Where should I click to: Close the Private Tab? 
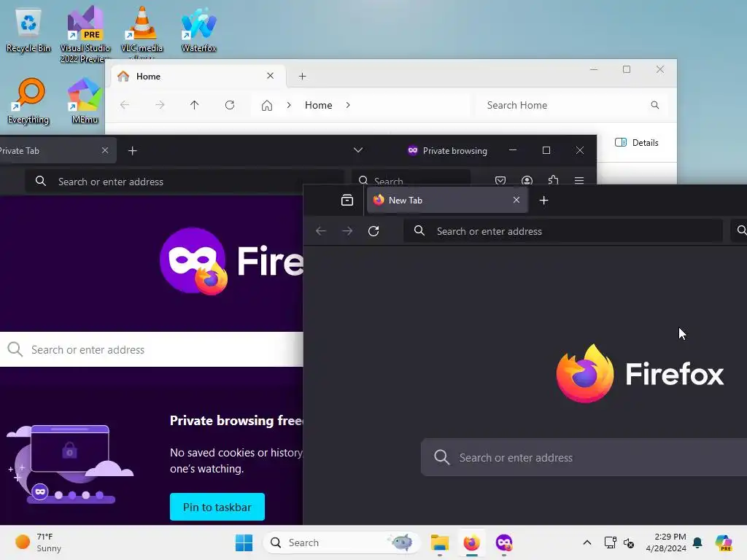(105, 150)
